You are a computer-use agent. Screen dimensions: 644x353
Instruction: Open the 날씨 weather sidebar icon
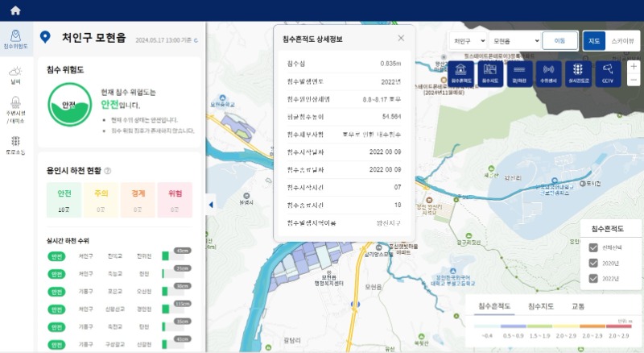[15, 76]
